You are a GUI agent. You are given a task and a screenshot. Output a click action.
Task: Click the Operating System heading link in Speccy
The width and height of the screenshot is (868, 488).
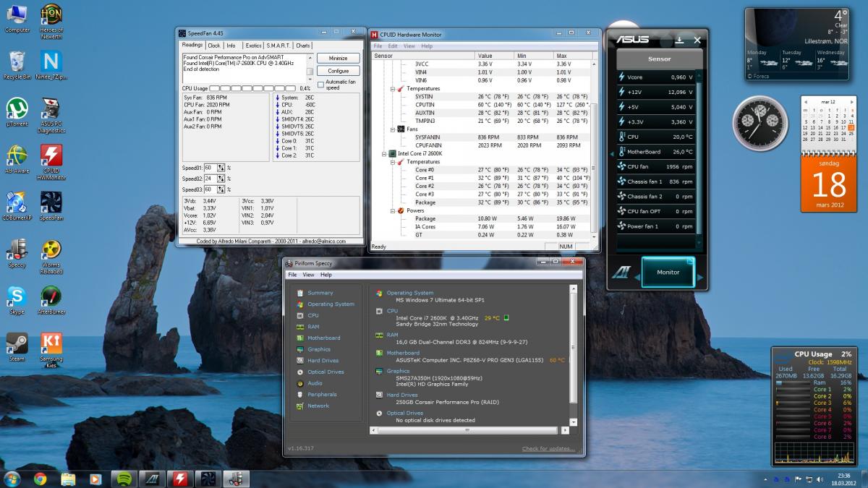[x=409, y=293]
